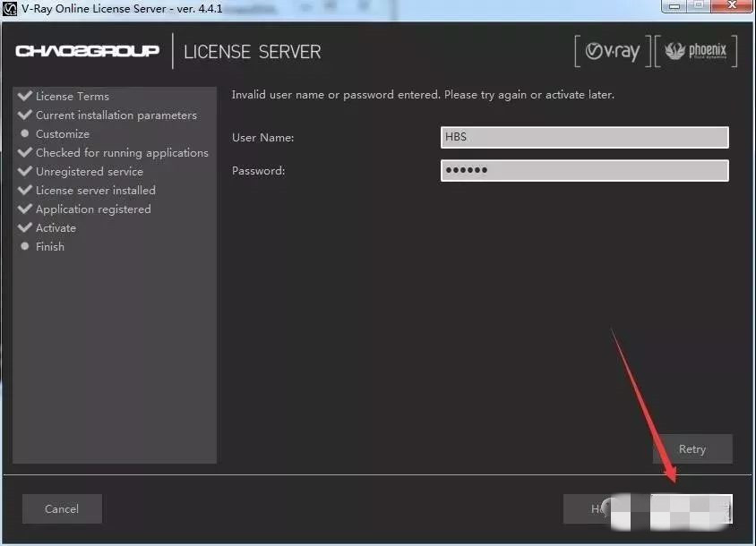Click the checkmark beside License Terms
Viewport: 756px width, 546px height.
coord(24,96)
